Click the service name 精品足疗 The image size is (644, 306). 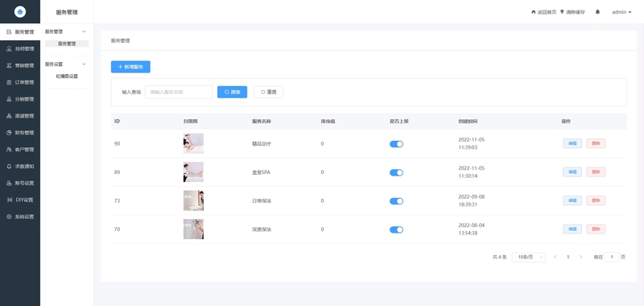(262, 144)
